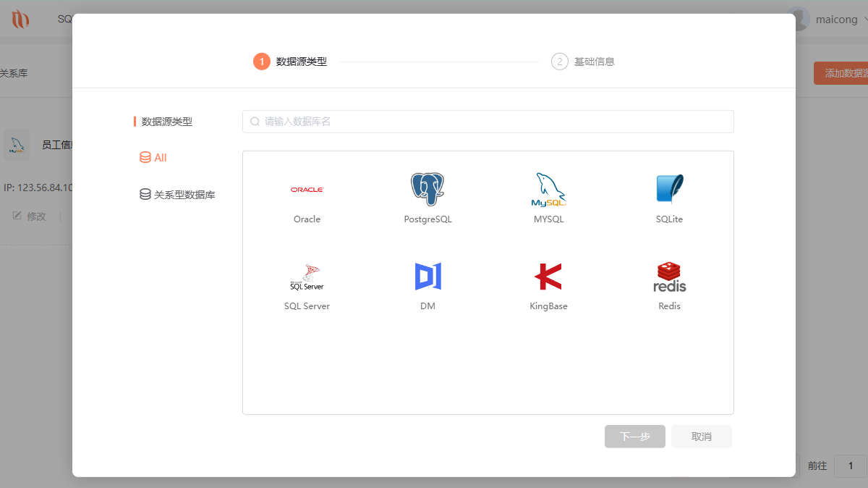Focus the 请输入数据库名 search field
The image size is (868, 488).
488,122
